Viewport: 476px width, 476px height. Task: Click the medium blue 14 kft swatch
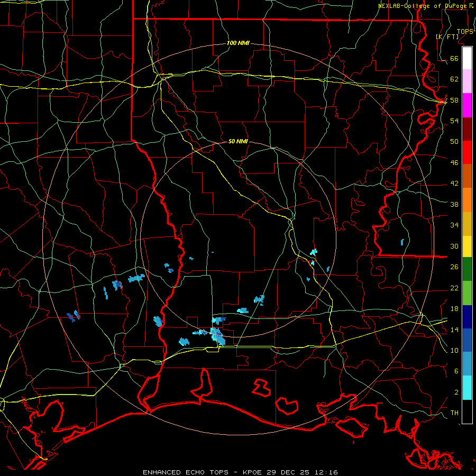coord(467,340)
